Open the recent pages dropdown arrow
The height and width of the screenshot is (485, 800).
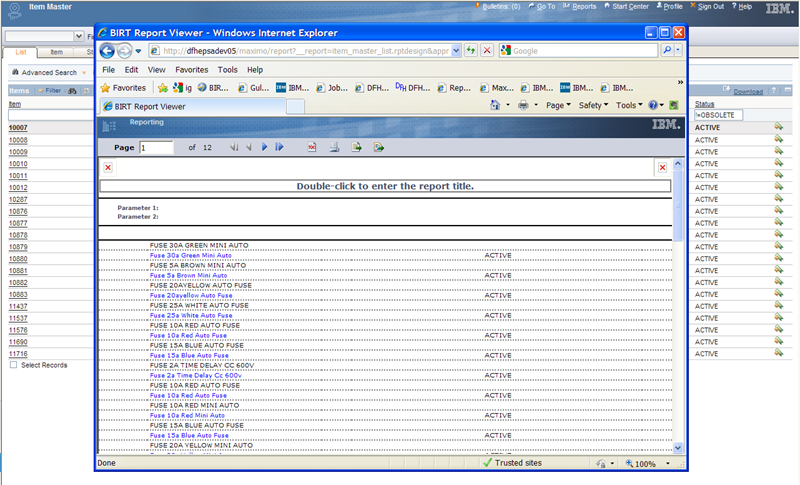point(138,51)
